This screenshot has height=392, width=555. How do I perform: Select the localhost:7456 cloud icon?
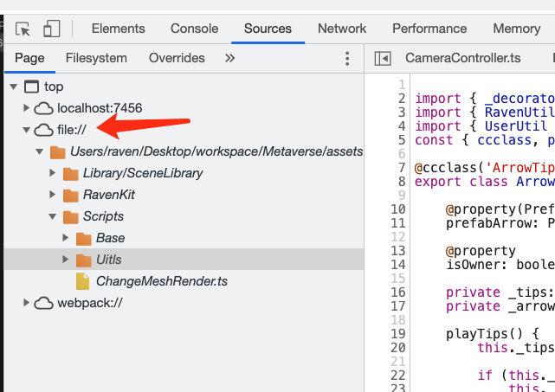(x=43, y=108)
